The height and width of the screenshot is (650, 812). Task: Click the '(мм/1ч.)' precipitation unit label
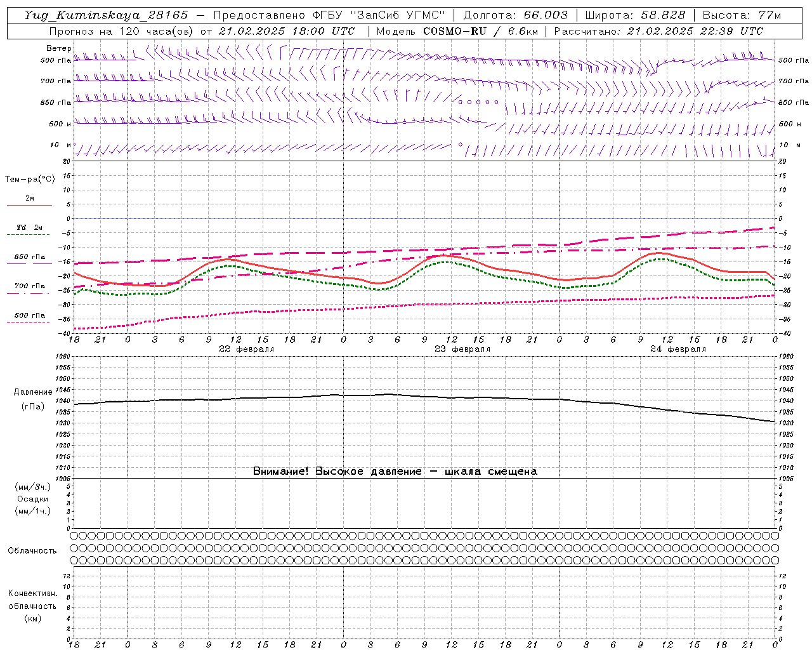pos(33,511)
